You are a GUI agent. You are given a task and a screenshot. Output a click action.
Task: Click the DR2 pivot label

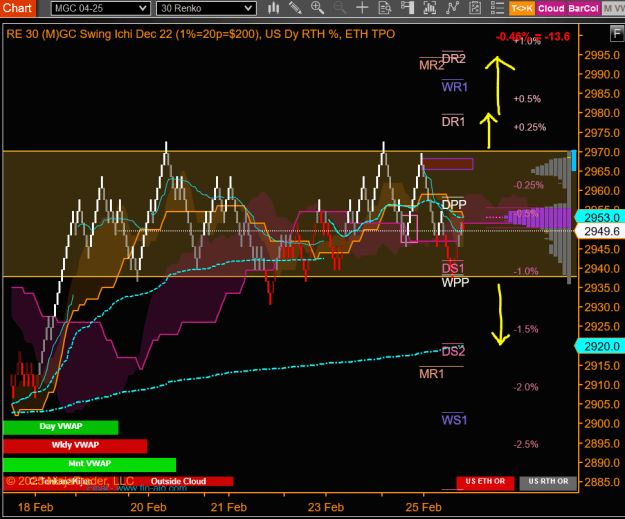pos(454,59)
